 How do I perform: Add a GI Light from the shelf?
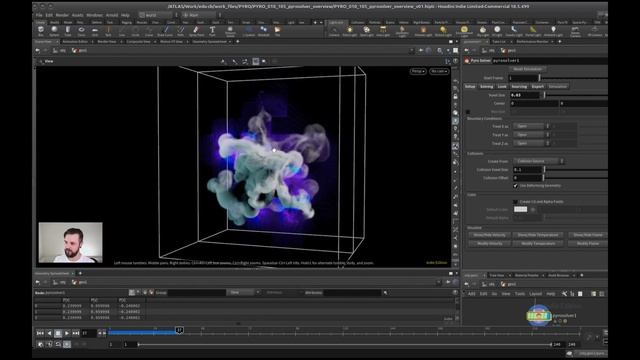click(497, 31)
